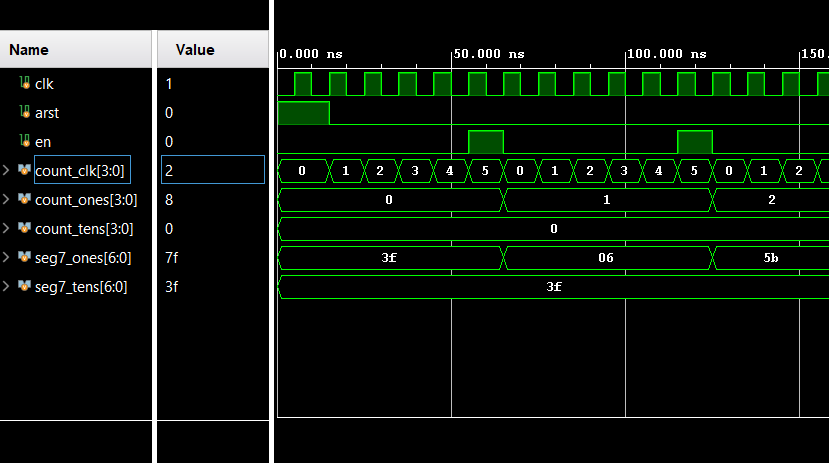The width and height of the screenshot is (829, 463).
Task: Click the first count_clk segment showing 0
Action: [302, 171]
